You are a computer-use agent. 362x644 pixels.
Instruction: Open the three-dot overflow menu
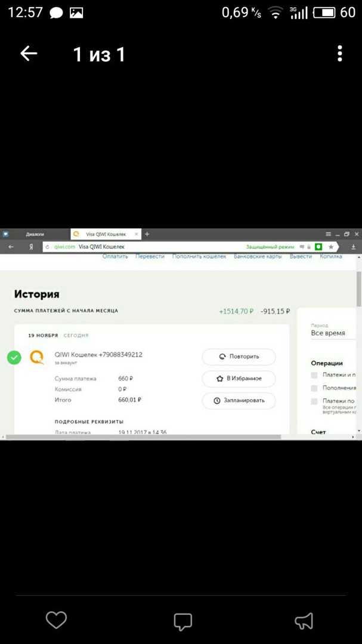click(339, 54)
